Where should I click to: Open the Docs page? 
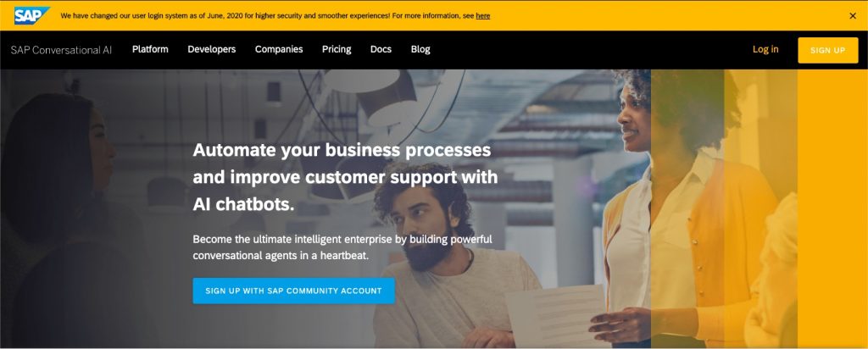(381, 49)
